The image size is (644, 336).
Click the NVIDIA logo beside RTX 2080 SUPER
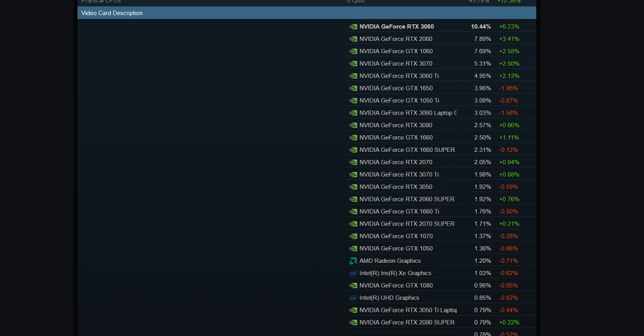(x=353, y=322)
